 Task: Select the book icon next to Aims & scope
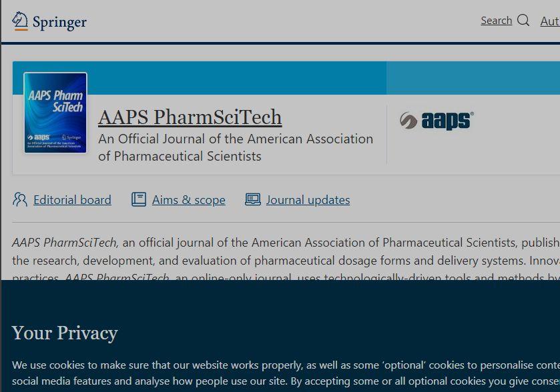coord(137,199)
